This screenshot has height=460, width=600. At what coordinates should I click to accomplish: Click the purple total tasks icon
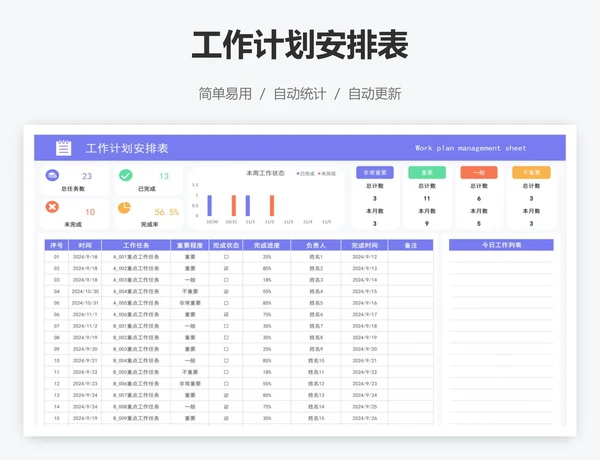coord(51,176)
